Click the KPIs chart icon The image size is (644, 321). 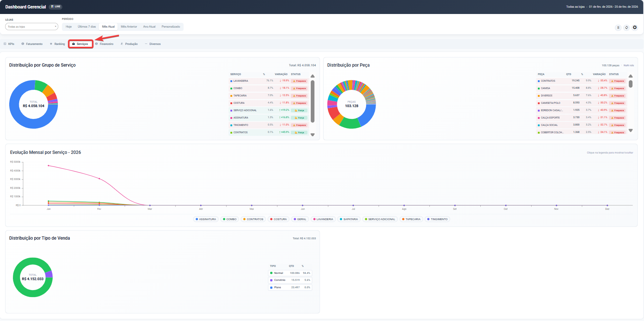point(5,44)
